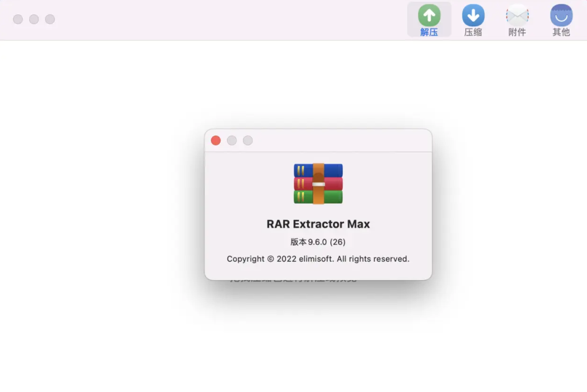
Task: Click the main window's grey minimize button
Action: click(34, 19)
